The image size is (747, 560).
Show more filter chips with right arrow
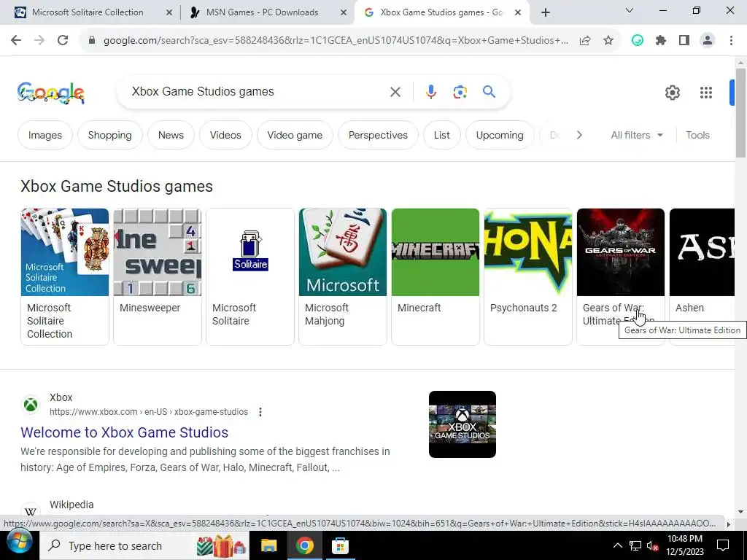(579, 135)
